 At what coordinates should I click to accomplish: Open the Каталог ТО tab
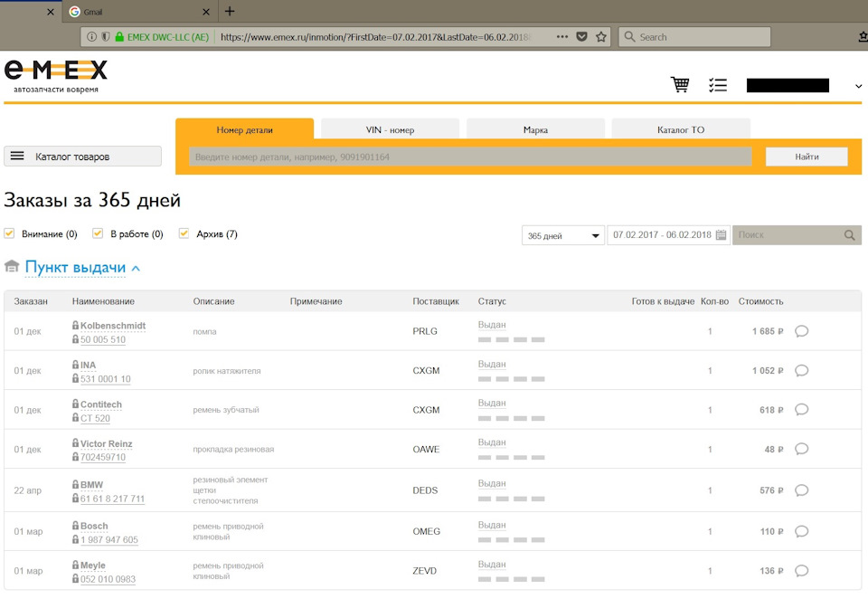click(681, 129)
